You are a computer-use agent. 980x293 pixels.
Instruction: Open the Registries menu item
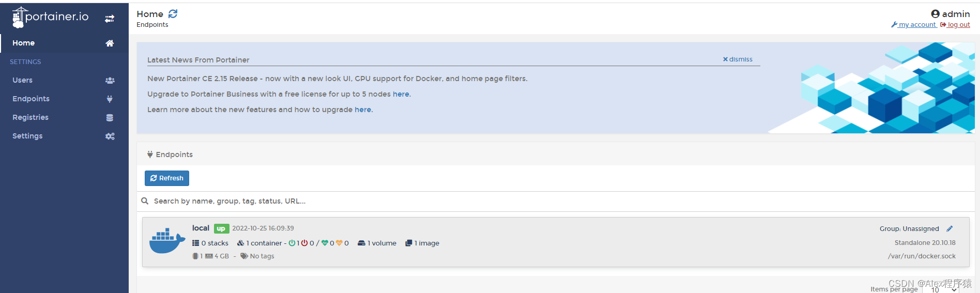[64, 118]
